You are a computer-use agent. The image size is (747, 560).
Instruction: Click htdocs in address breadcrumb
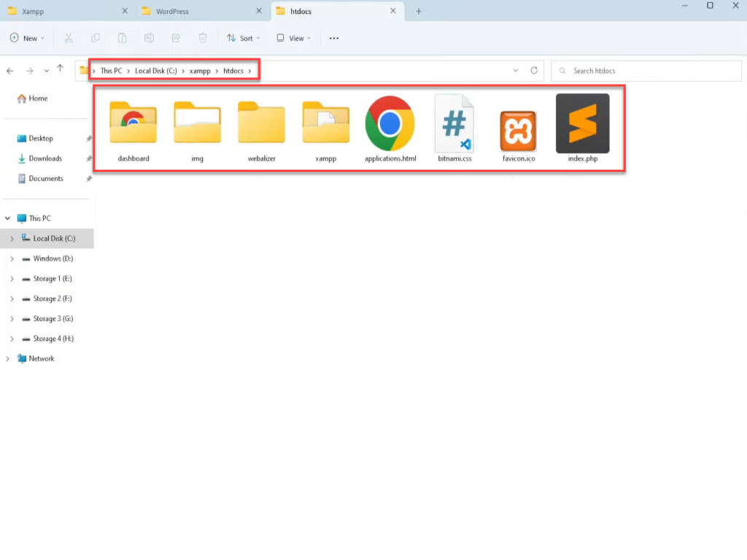pos(233,71)
